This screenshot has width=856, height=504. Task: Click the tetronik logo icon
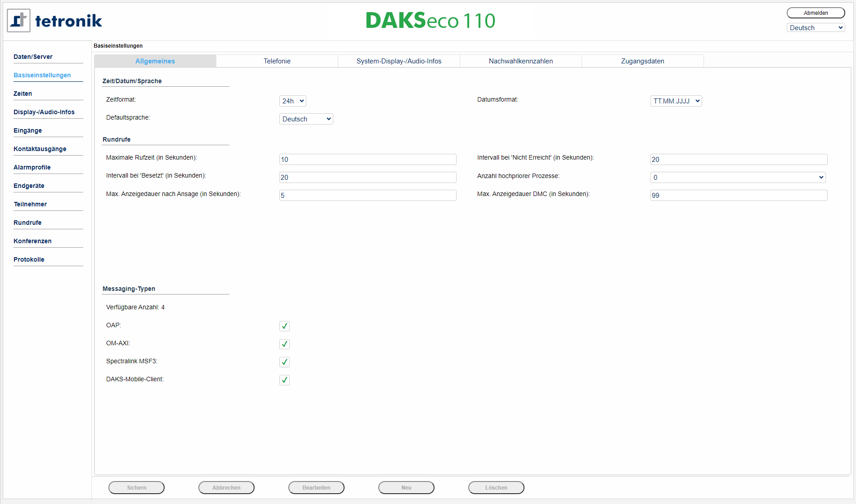point(18,21)
